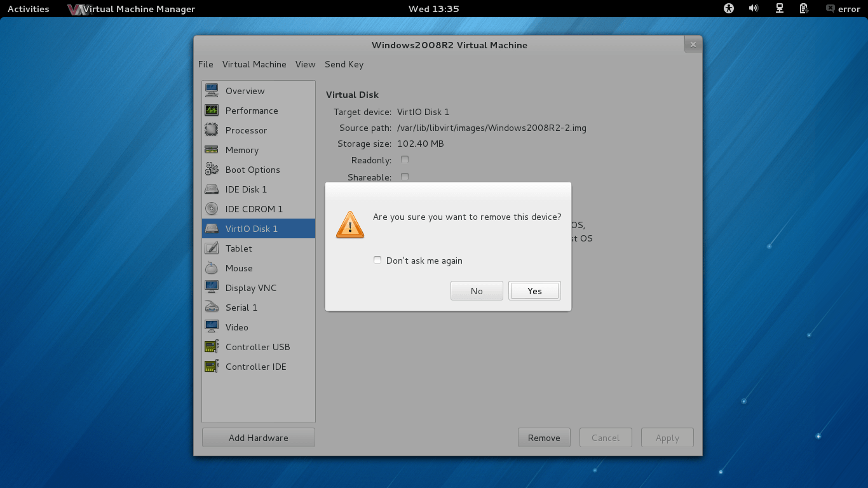Click the Tablet device icon
868x488 pixels.
(212, 248)
